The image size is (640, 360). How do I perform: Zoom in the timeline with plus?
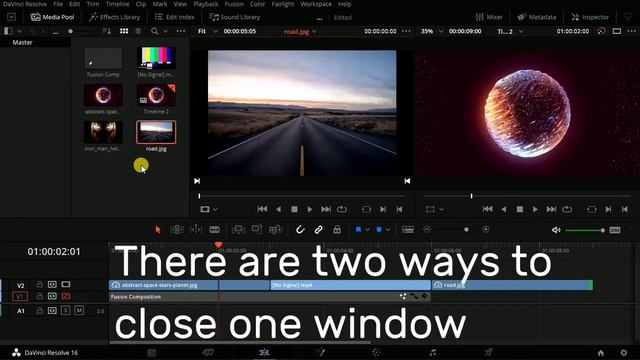point(486,230)
